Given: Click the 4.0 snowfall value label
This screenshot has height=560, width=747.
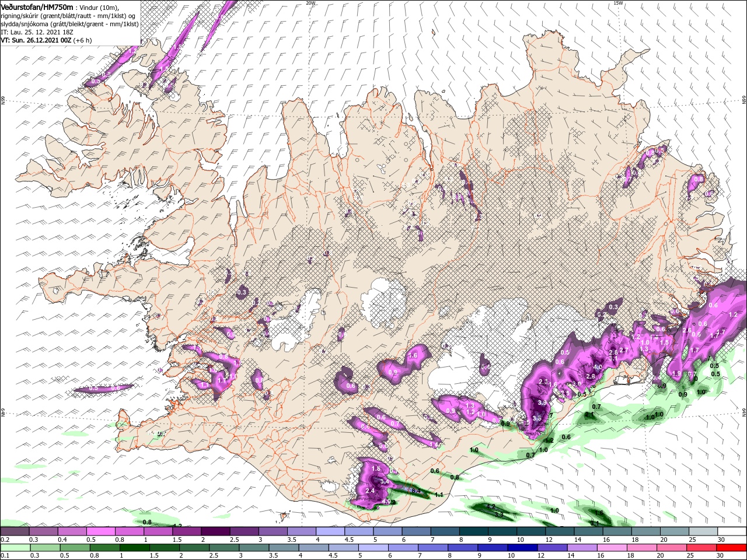Looking at the screenshot, I should [598, 367].
